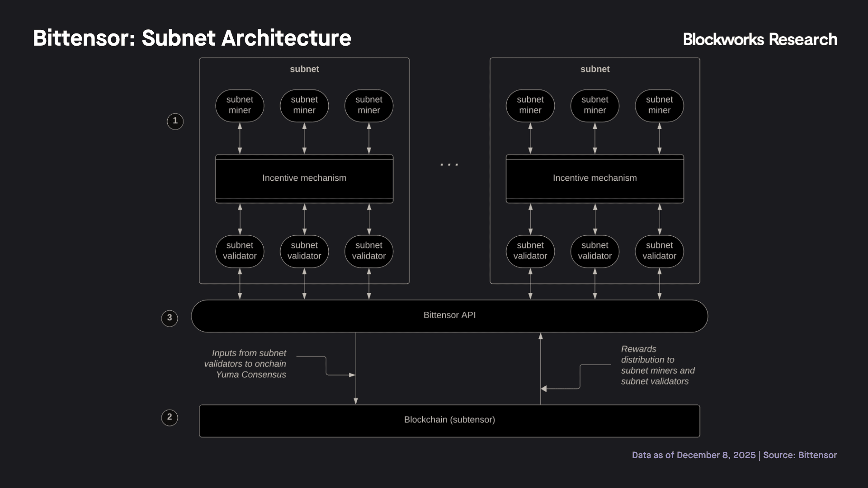This screenshot has width=868, height=488.
Task: Select leftmost subnet miner in right subnet
Action: pyautogui.click(x=530, y=105)
